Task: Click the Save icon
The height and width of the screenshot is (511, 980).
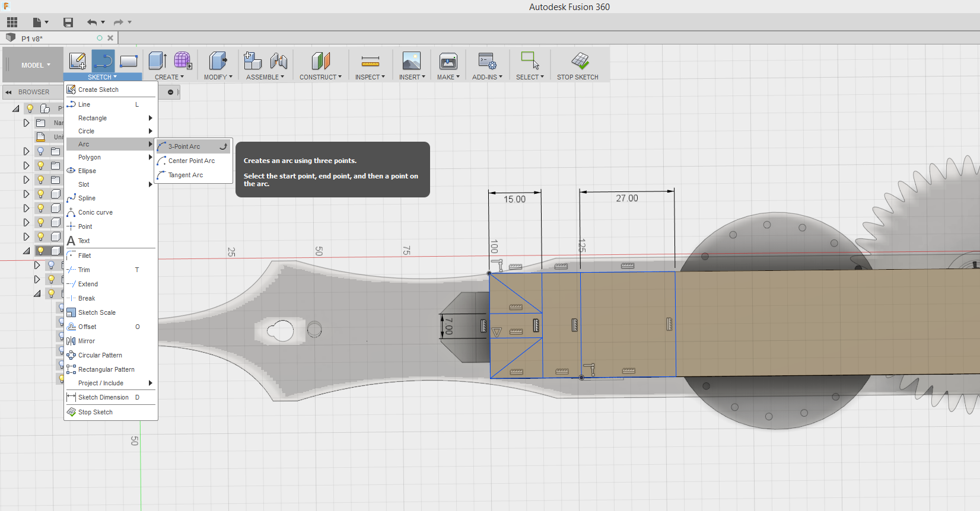Action: 68,23
